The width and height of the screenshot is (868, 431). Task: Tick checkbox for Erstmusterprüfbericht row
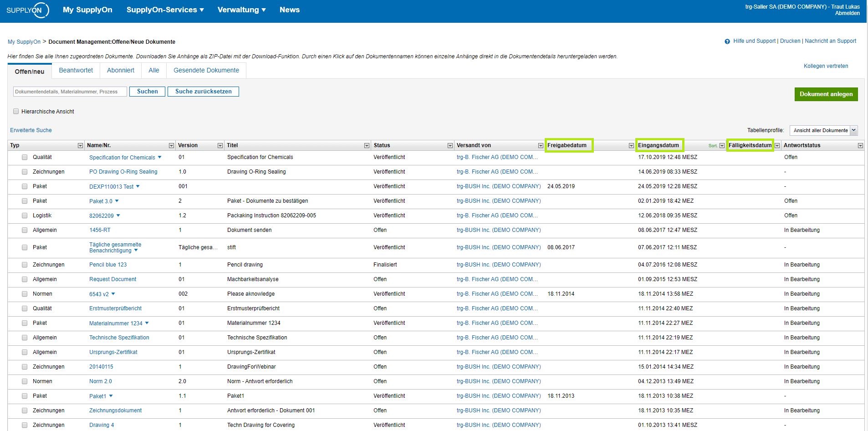tap(25, 308)
